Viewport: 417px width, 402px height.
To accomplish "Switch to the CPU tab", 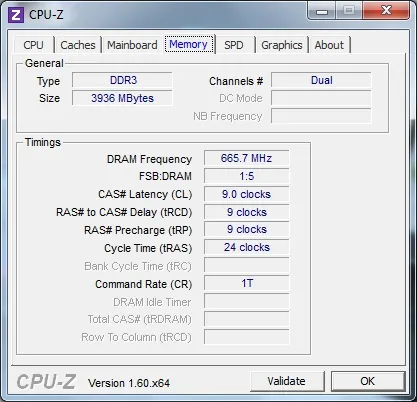I will click(x=33, y=45).
